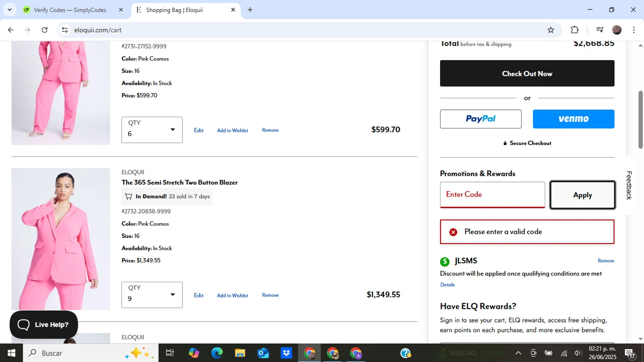
Task: Go forward with the browser forward arrow
Action: point(27,30)
